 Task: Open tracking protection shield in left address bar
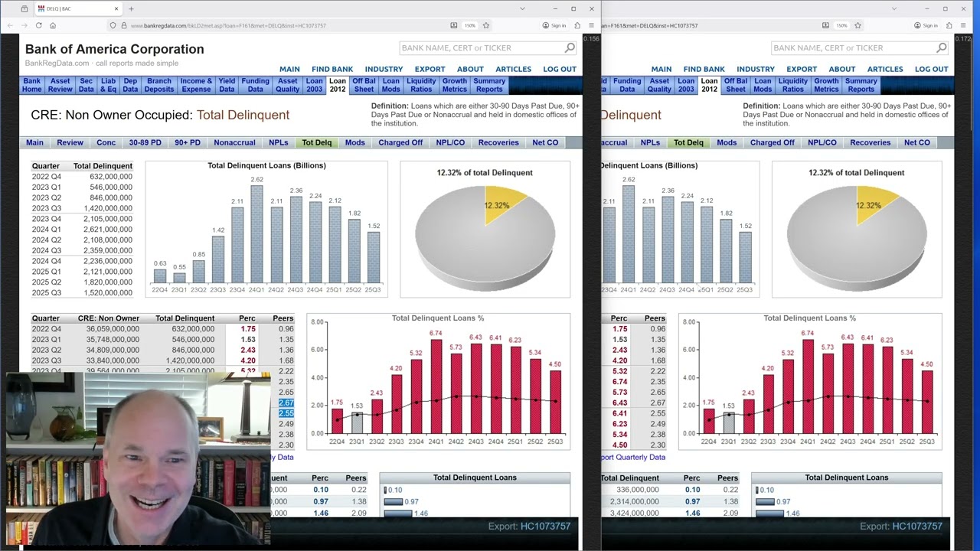point(113,25)
